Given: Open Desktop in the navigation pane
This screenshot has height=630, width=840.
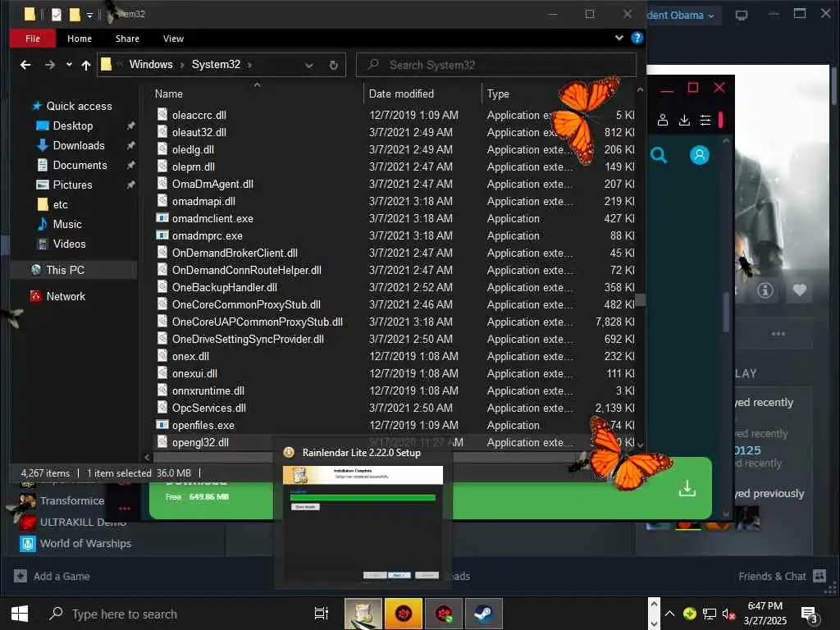Looking at the screenshot, I should click(x=73, y=126).
